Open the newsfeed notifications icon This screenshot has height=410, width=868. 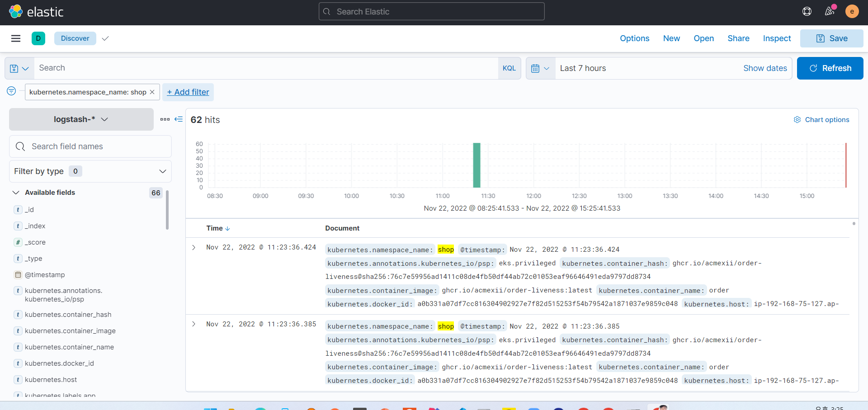(x=830, y=11)
